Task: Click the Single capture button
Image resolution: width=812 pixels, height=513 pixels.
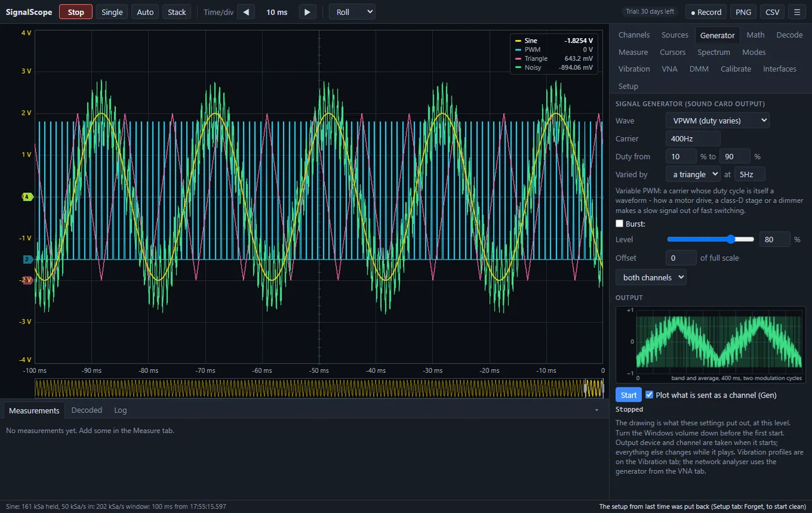Action: [x=112, y=12]
